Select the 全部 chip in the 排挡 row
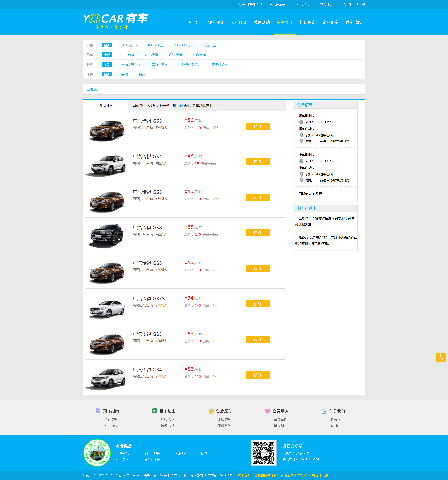 107,74
